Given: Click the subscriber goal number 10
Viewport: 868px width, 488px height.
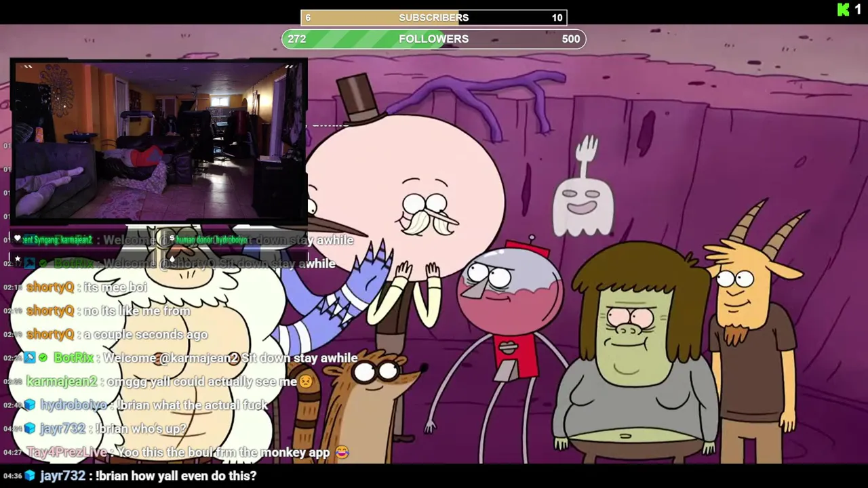Looking at the screenshot, I should click(x=557, y=18).
